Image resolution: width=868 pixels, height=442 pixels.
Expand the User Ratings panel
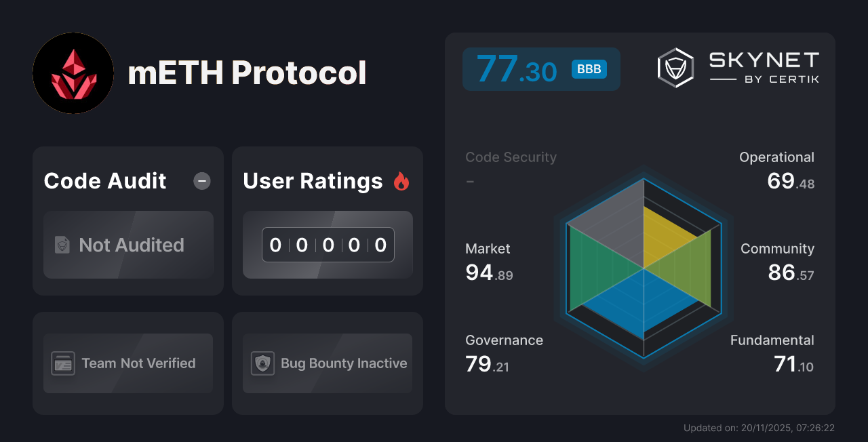[312, 181]
